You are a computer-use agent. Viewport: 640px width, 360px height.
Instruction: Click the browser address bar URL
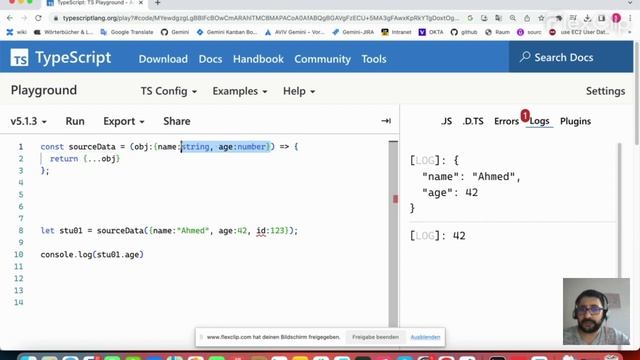(x=261, y=18)
